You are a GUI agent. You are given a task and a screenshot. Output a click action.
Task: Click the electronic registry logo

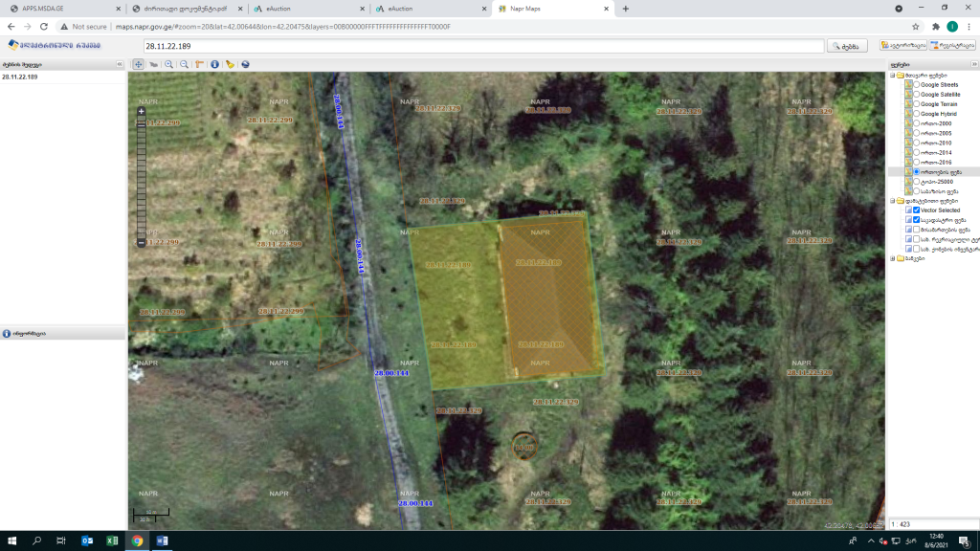(x=55, y=46)
